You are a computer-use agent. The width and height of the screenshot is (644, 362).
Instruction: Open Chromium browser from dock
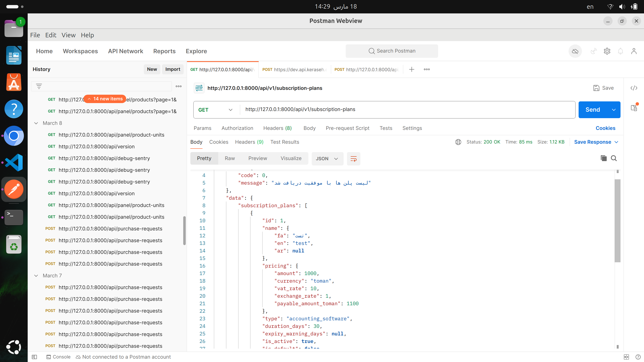coord(14,136)
